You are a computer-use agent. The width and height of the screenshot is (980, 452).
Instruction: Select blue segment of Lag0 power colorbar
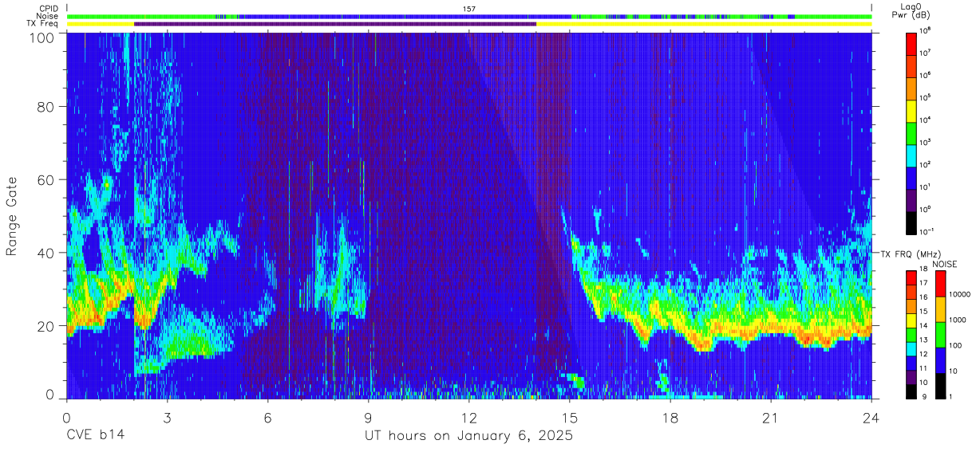click(912, 178)
